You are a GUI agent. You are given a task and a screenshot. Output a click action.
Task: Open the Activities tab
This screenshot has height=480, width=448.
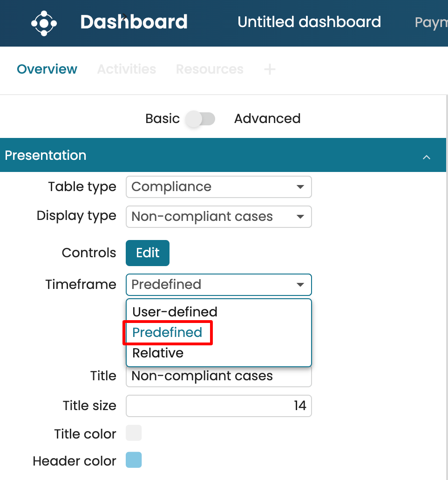(x=127, y=69)
